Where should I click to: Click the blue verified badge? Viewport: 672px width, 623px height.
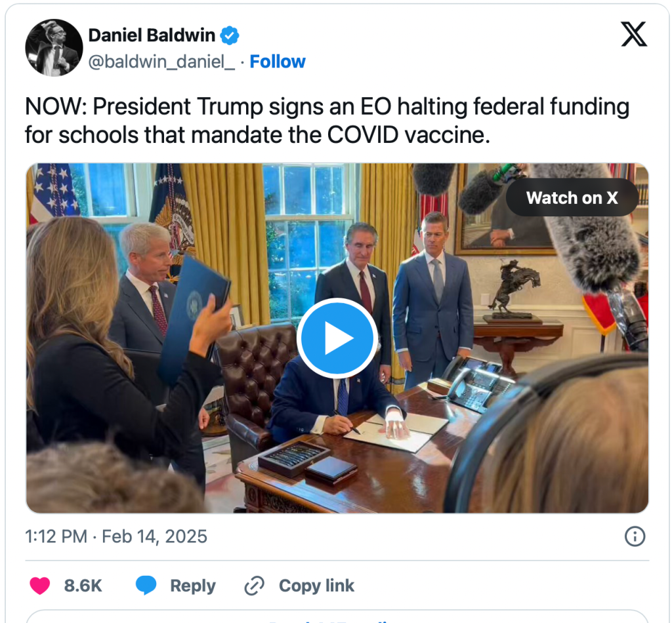[x=230, y=35]
